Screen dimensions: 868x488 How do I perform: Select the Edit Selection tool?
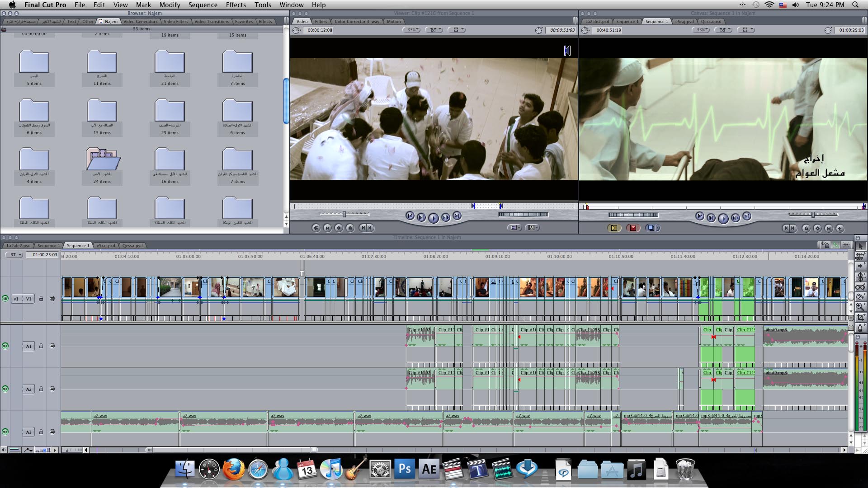tap(860, 257)
